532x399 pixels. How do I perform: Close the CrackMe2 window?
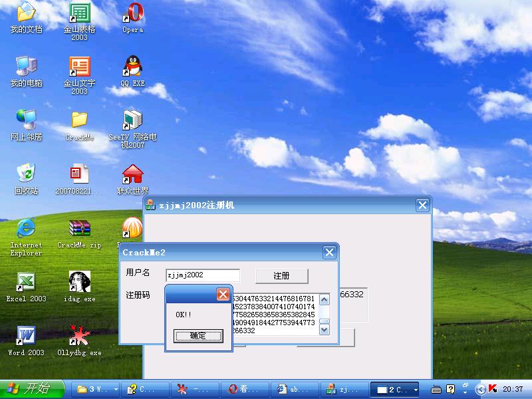[x=329, y=252]
